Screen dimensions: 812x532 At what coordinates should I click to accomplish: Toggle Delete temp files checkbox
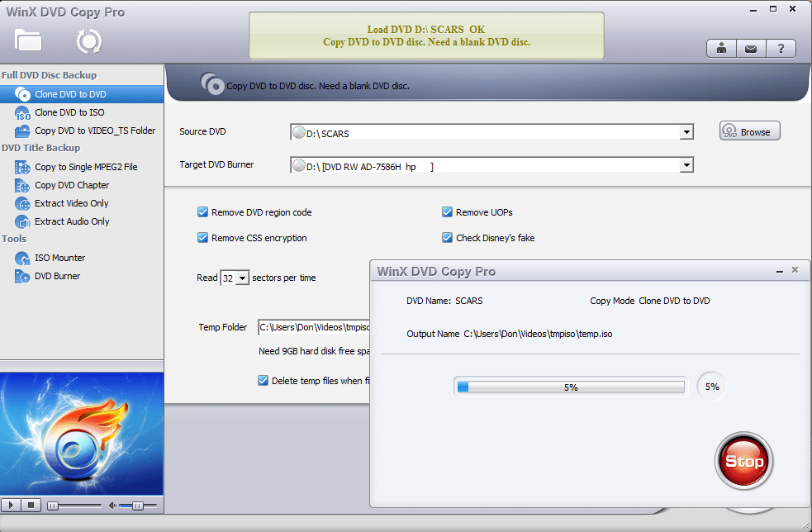(263, 380)
